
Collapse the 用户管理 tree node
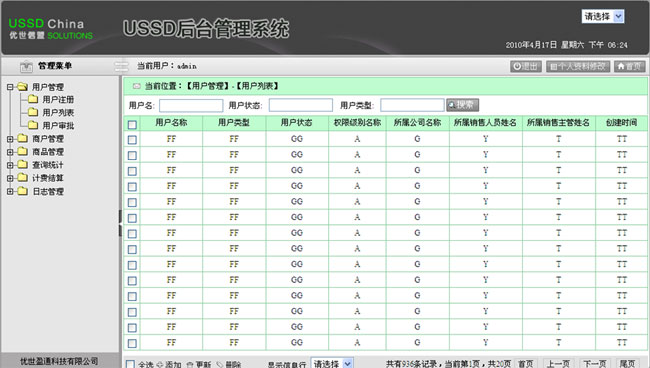click(10, 87)
